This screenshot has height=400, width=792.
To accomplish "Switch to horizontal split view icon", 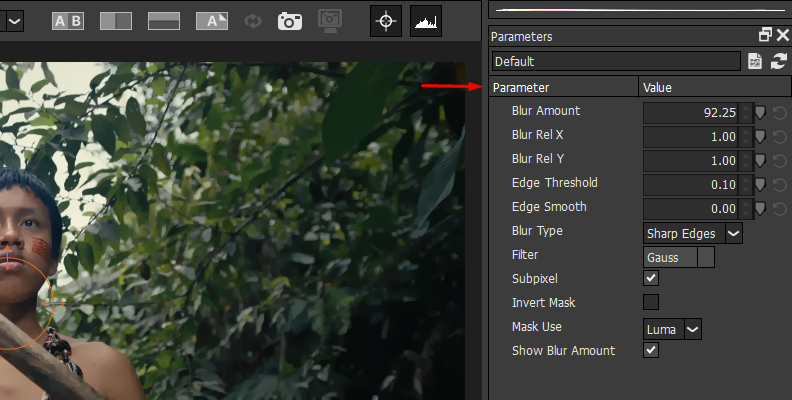I will click(164, 21).
